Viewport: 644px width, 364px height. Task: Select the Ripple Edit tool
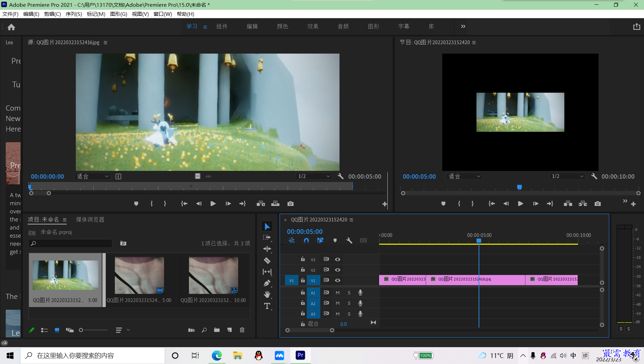(267, 249)
